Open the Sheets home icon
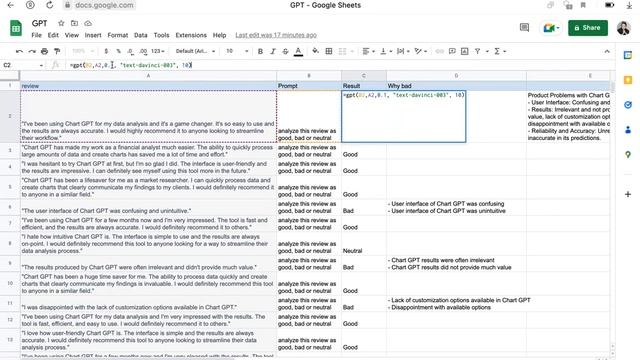The image size is (640, 360). [x=16, y=28]
